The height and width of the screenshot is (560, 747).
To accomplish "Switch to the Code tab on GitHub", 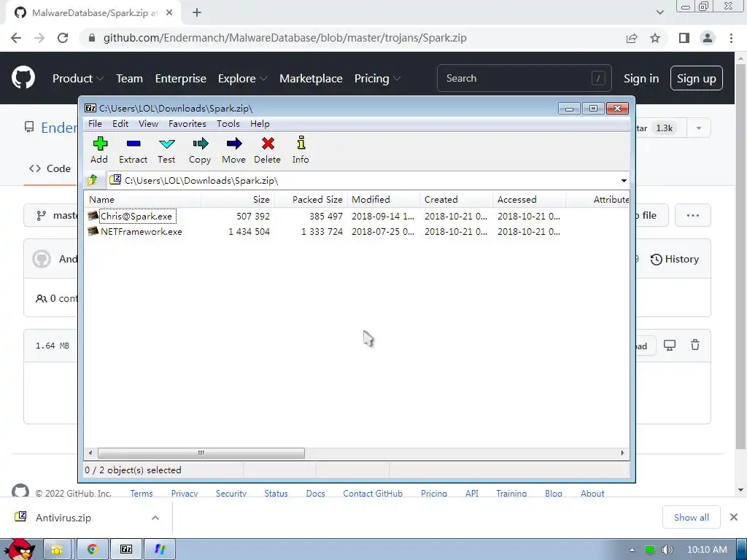I will pyautogui.click(x=50, y=168).
